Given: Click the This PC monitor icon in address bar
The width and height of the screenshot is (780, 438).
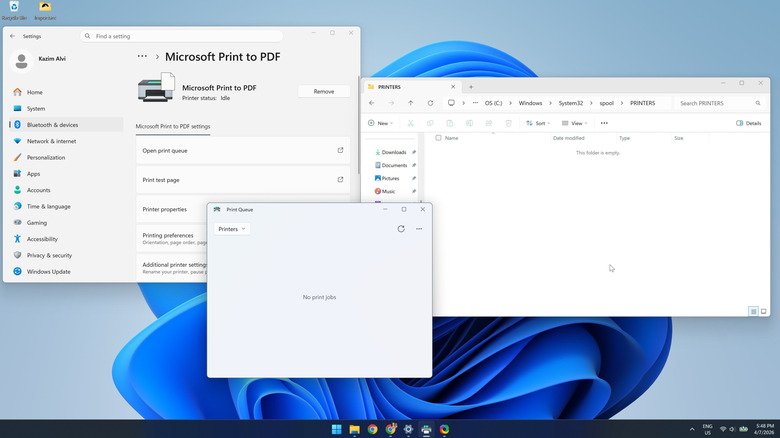Looking at the screenshot, I should 451,103.
